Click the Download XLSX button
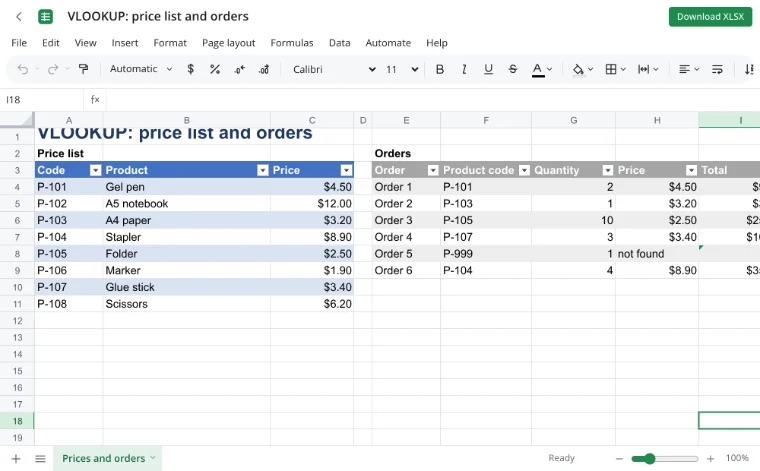Screen dimensions: 760x471 (710, 16)
